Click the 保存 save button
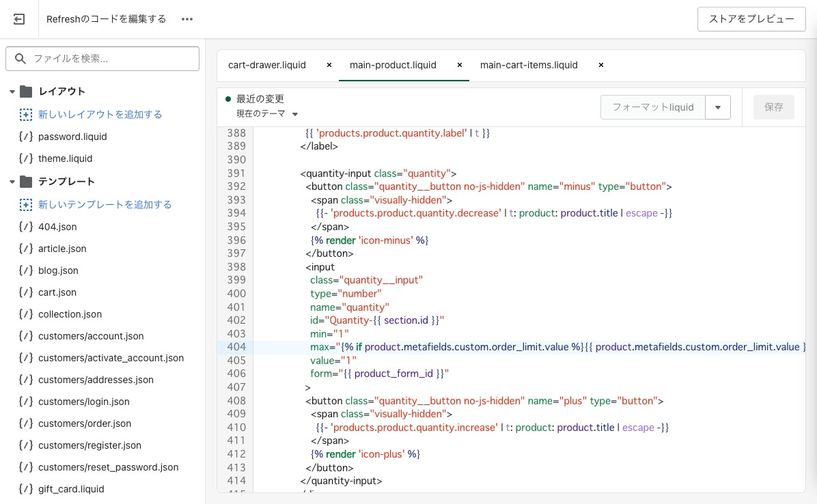This screenshot has height=504, width=817. point(773,107)
